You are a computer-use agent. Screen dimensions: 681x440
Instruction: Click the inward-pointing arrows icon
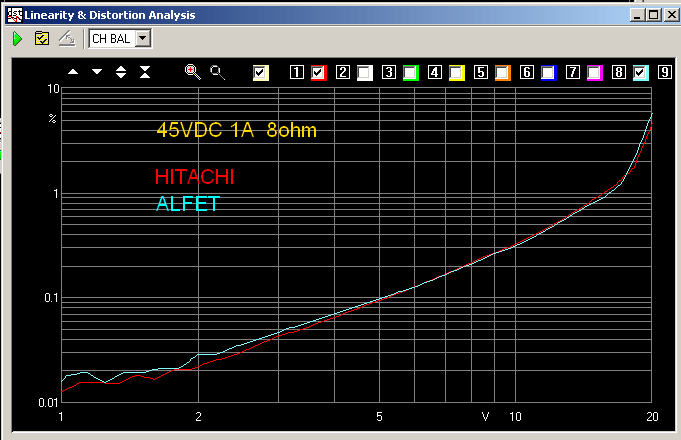coord(145,72)
